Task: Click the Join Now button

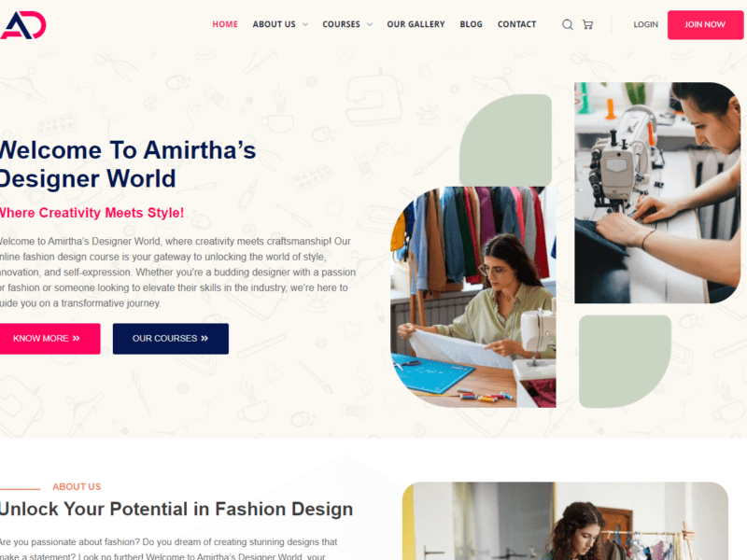Action: 705,25
